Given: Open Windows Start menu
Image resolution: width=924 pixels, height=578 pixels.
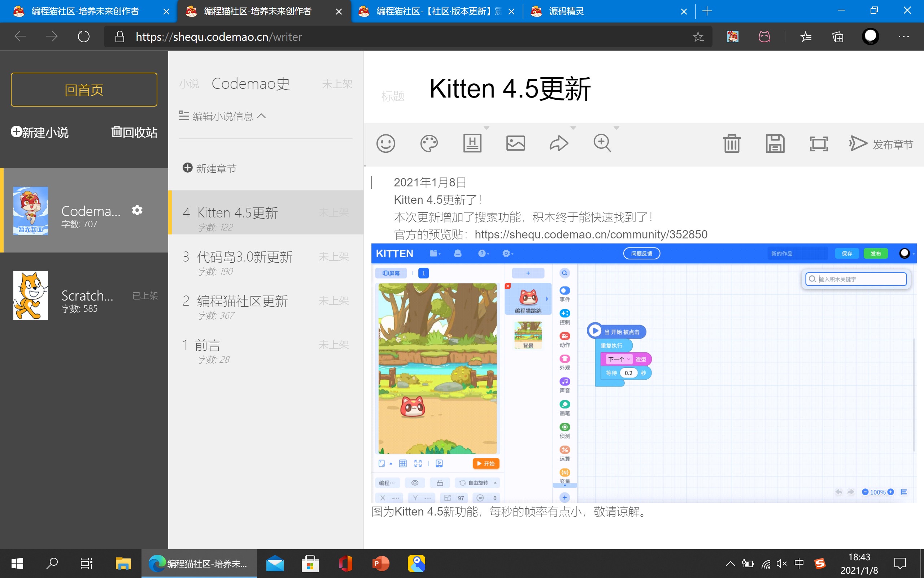Looking at the screenshot, I should click(x=17, y=564).
